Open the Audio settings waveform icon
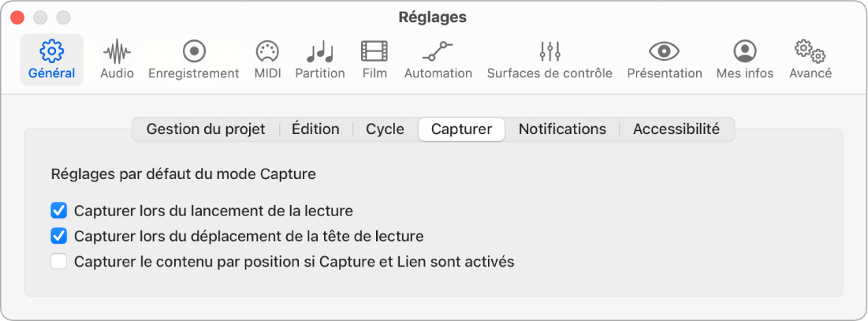The height and width of the screenshot is (321, 868). (117, 52)
